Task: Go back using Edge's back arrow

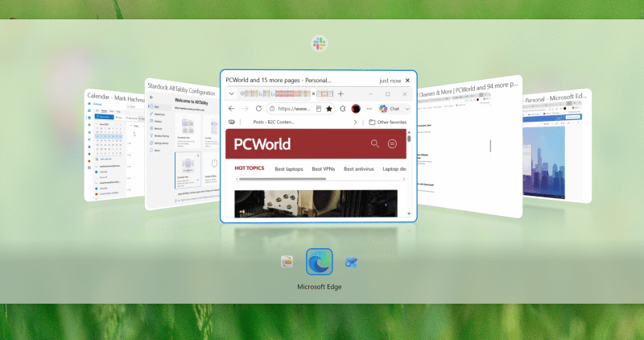Action: pyautogui.click(x=232, y=109)
